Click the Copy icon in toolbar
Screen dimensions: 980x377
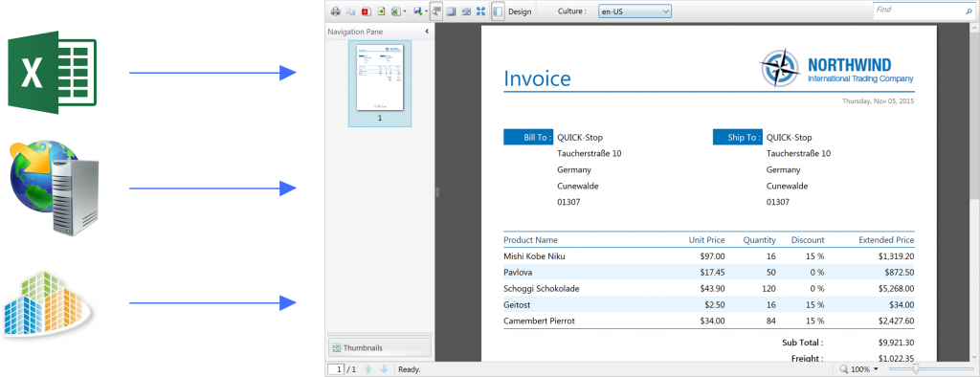350,11
